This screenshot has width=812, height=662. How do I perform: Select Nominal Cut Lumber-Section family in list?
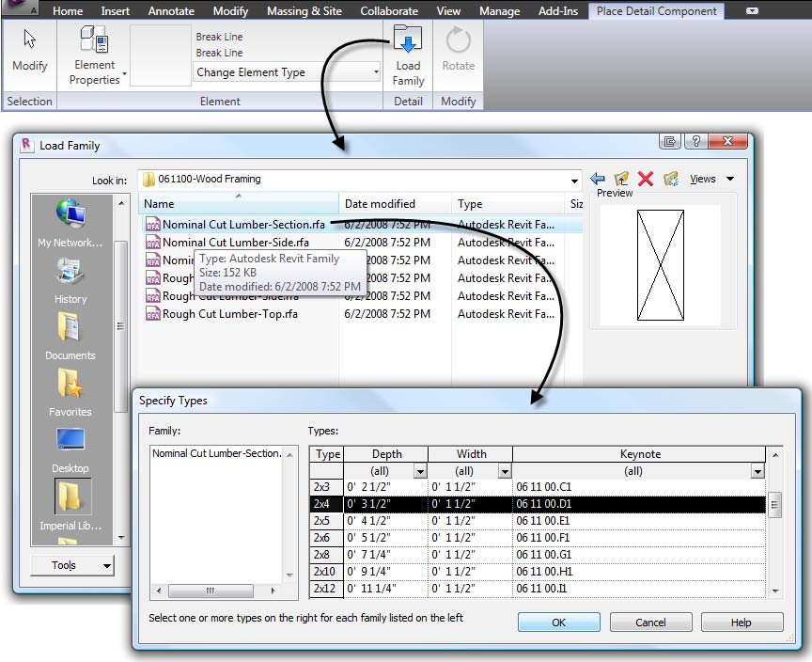[216, 453]
